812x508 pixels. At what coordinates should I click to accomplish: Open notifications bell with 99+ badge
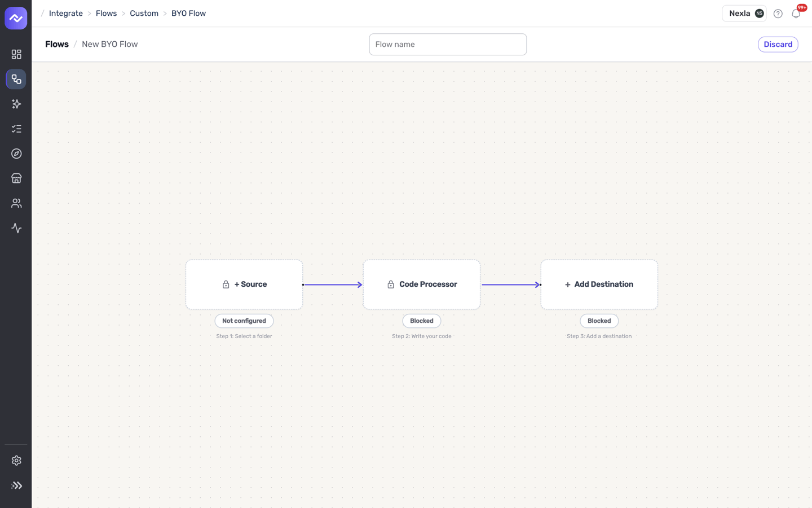point(796,14)
